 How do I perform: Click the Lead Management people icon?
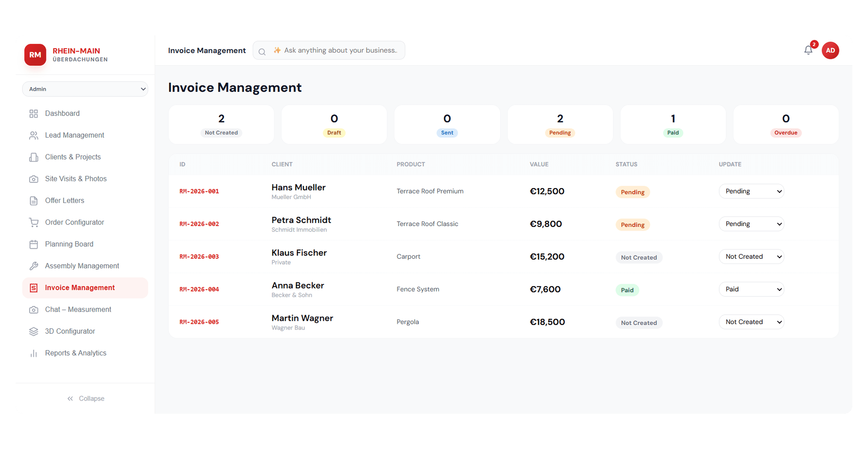pos(33,135)
